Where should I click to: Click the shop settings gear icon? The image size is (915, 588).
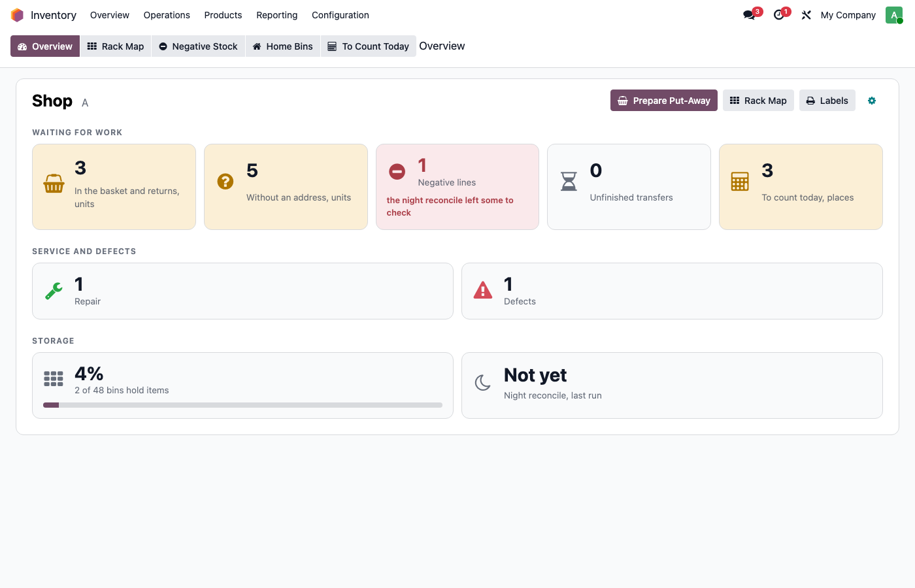click(x=872, y=101)
